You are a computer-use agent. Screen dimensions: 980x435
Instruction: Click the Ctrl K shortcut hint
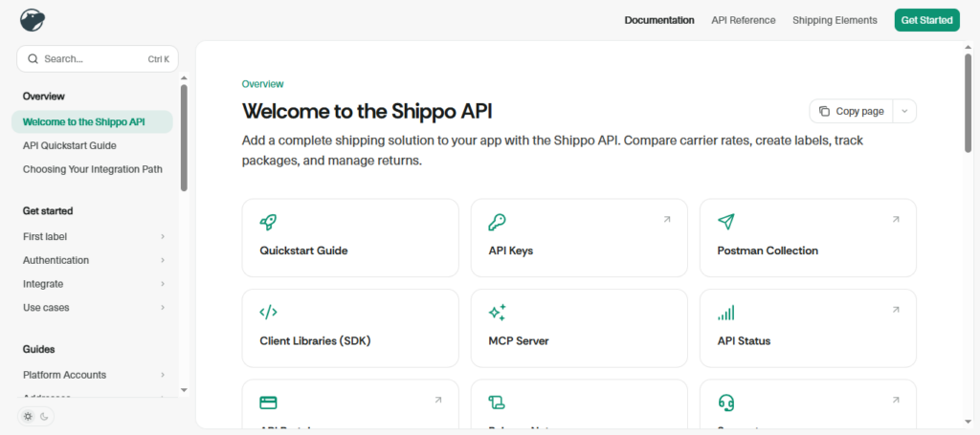(159, 59)
